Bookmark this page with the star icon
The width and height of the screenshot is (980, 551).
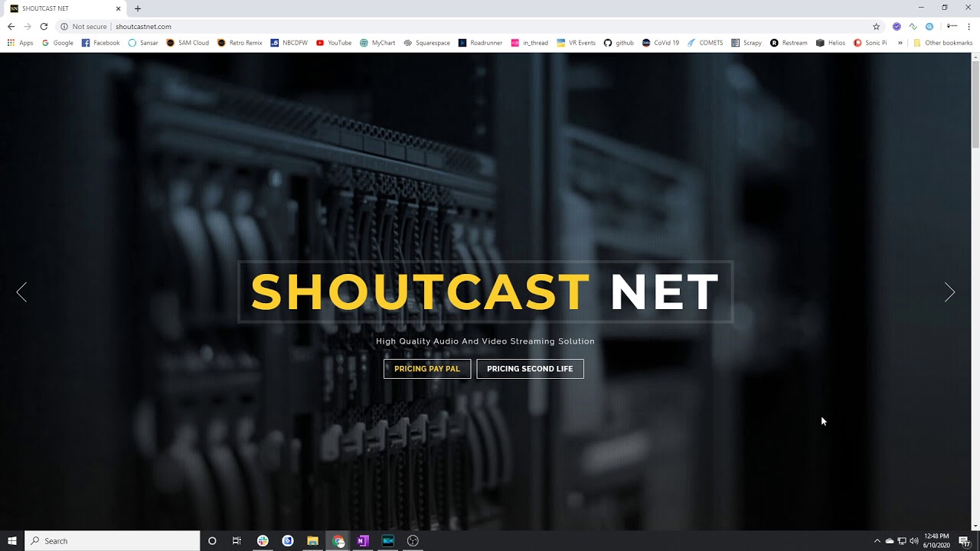[x=877, y=26]
